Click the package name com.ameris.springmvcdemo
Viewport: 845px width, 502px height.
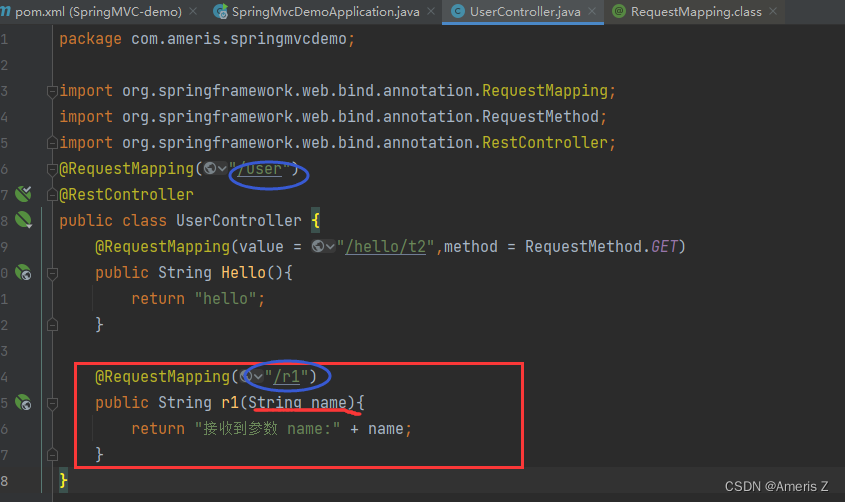coord(239,39)
